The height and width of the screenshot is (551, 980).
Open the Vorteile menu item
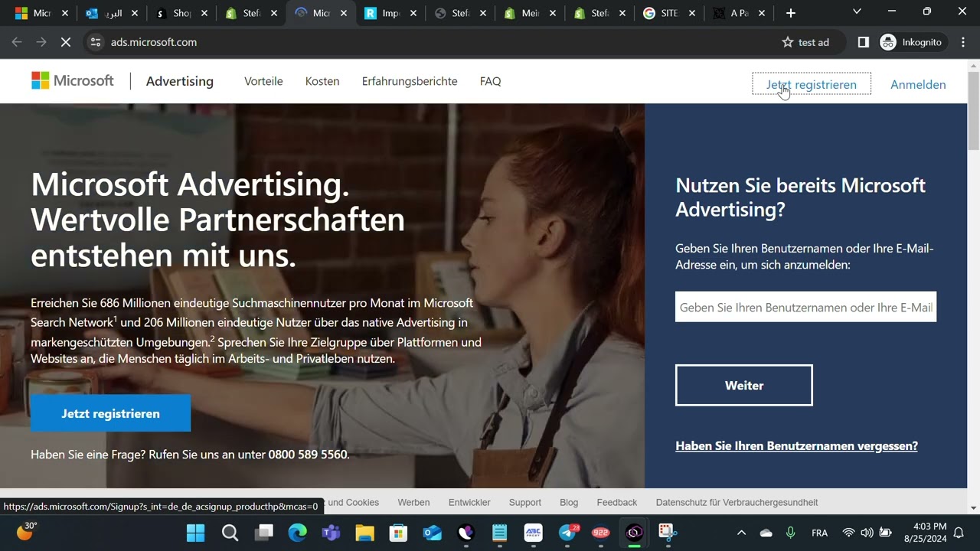click(x=263, y=81)
